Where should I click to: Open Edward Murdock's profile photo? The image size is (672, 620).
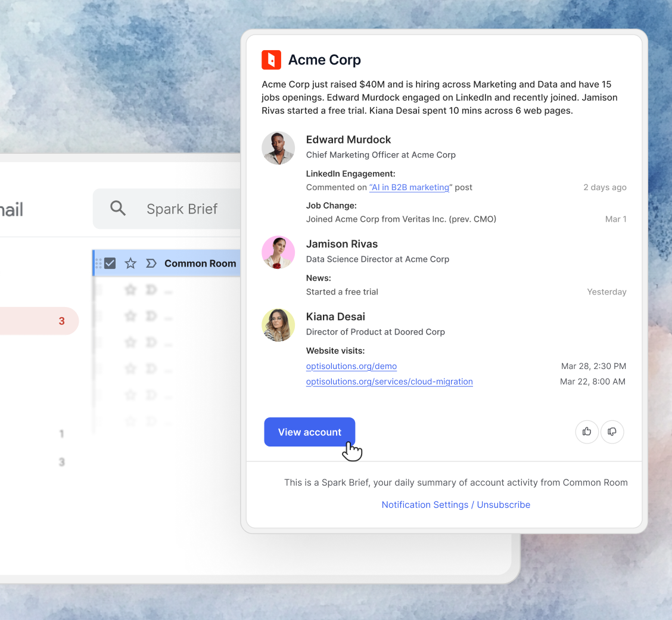click(278, 148)
